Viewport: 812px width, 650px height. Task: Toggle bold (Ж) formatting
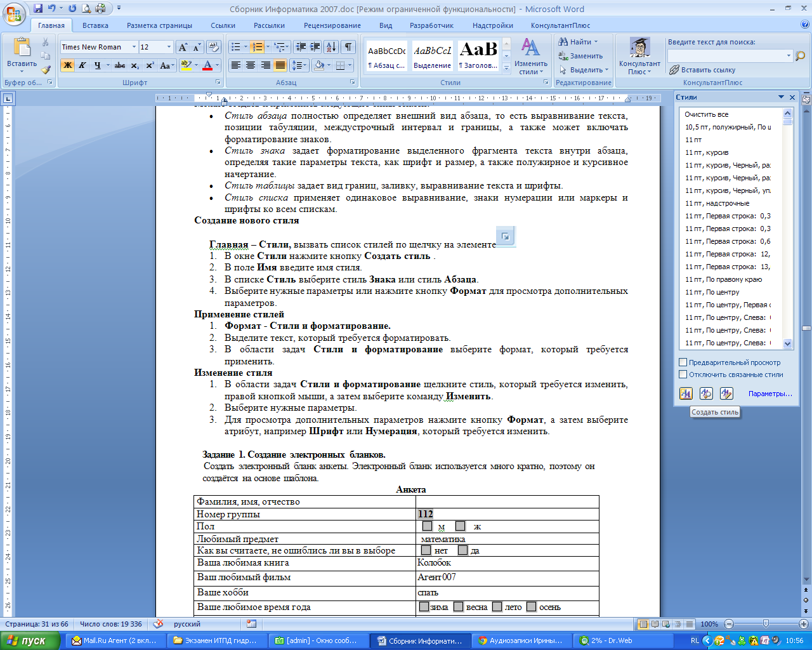[x=67, y=65]
